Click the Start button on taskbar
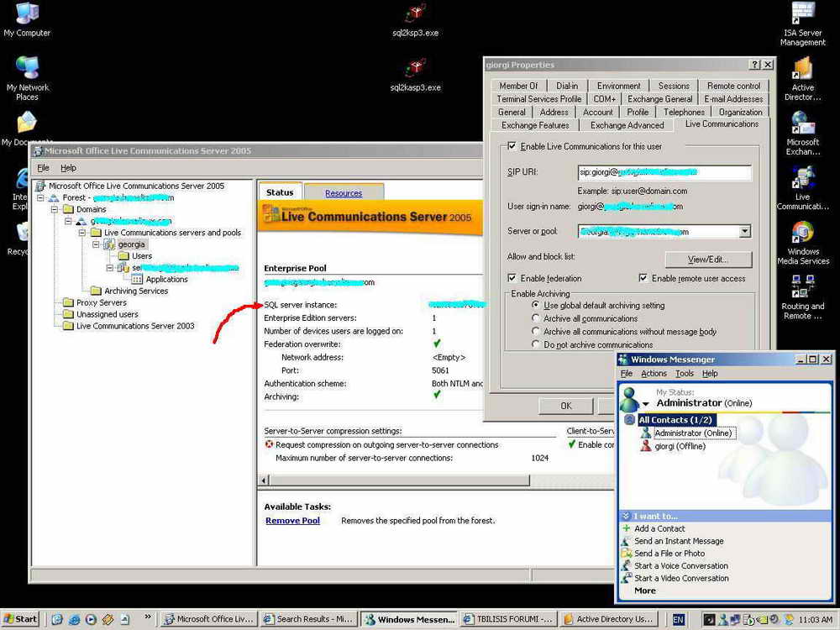Screen dimensions: 840x630 (x=21, y=619)
